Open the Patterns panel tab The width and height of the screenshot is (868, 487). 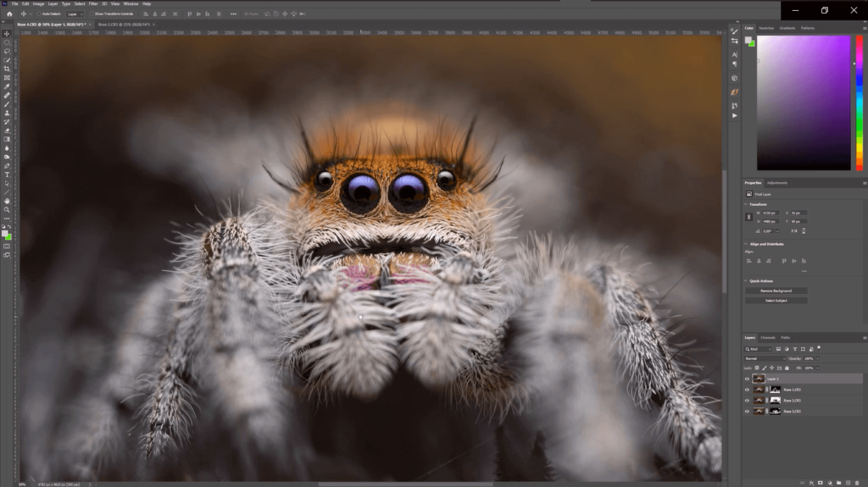pyautogui.click(x=808, y=28)
